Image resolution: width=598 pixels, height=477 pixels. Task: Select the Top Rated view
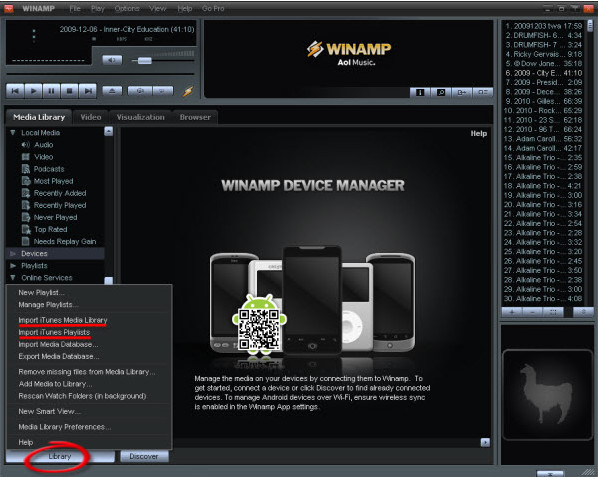[50, 229]
